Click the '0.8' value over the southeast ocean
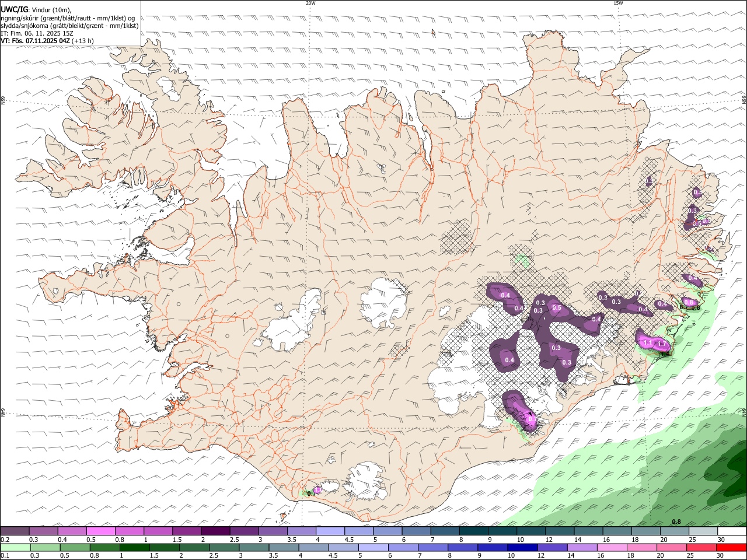The width and height of the screenshot is (747, 560). [x=676, y=521]
